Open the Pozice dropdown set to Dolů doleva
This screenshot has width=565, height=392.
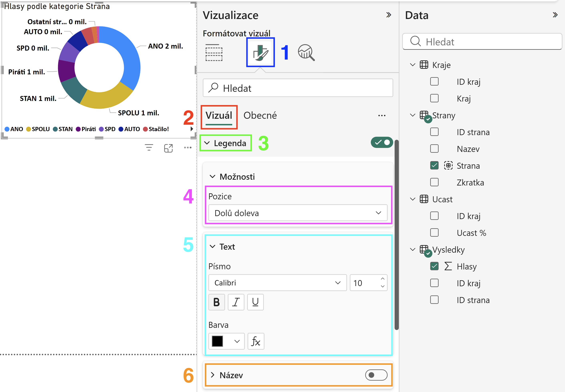pos(298,213)
